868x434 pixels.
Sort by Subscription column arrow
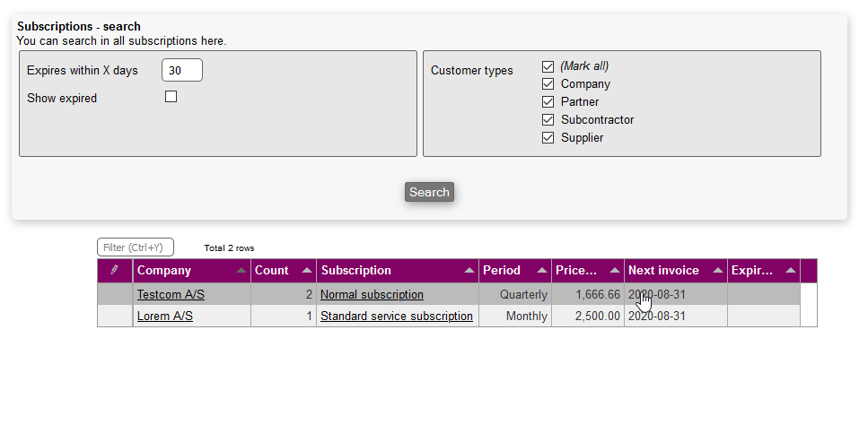click(x=469, y=270)
